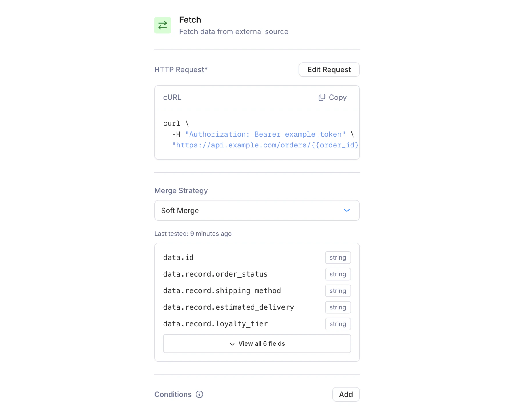
Task: Click the orders API URL in cURL
Action: tap(265, 145)
